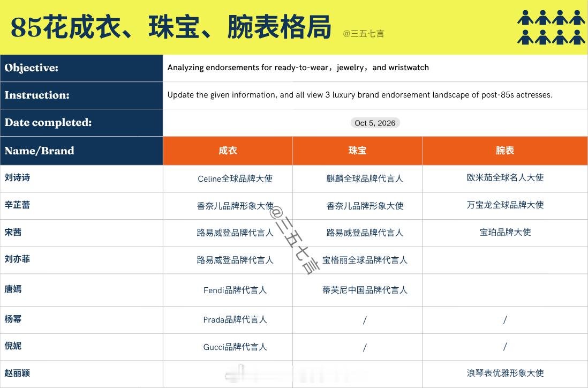
Task: Click the name 宋茜
Action: [13, 232]
